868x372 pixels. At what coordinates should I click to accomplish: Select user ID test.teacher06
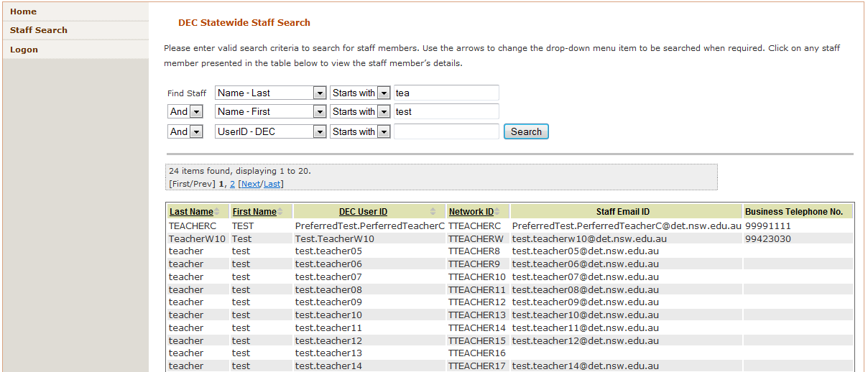pyautogui.click(x=328, y=264)
